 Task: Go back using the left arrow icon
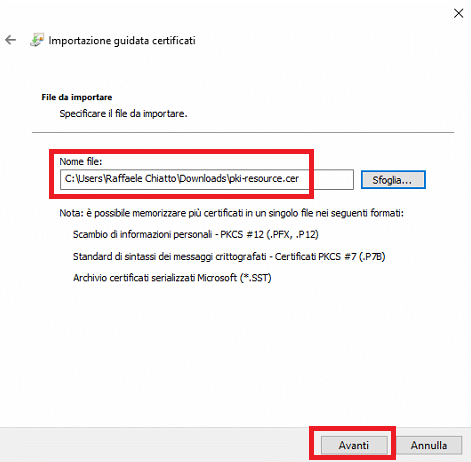click(11, 40)
